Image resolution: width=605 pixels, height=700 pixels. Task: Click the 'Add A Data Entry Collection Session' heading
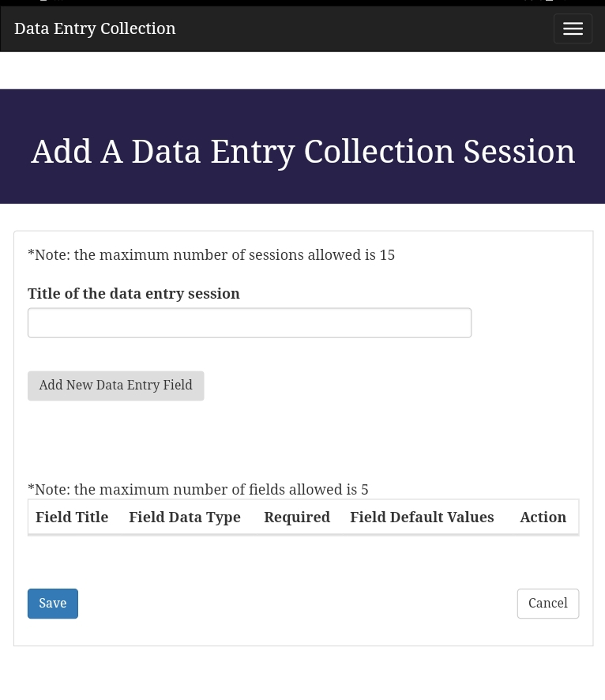302,151
